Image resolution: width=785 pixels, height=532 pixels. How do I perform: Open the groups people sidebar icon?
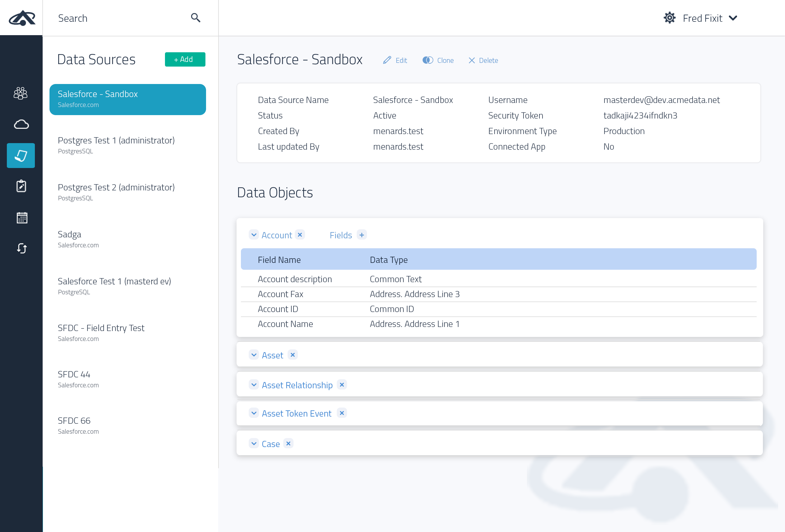(x=21, y=93)
